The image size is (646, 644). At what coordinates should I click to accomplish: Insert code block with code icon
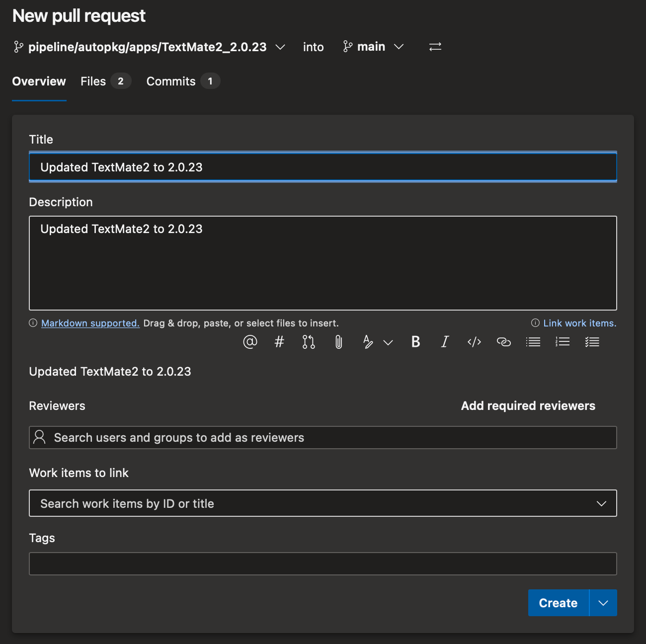474,342
